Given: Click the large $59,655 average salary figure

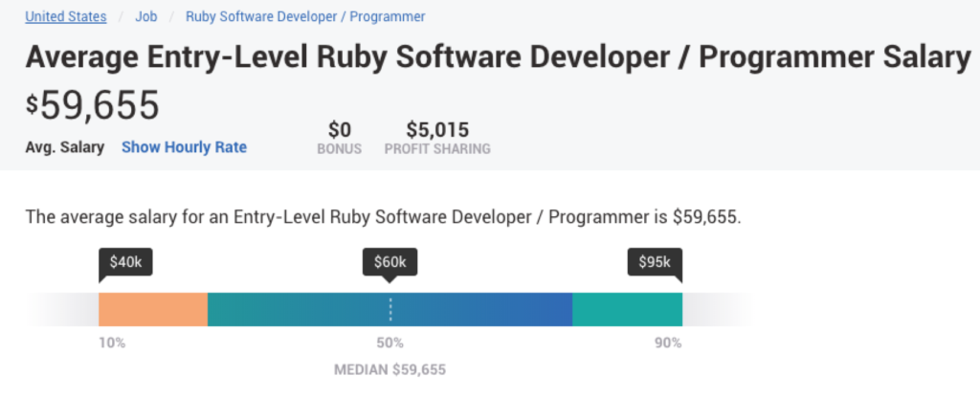Looking at the screenshot, I should tap(93, 105).
